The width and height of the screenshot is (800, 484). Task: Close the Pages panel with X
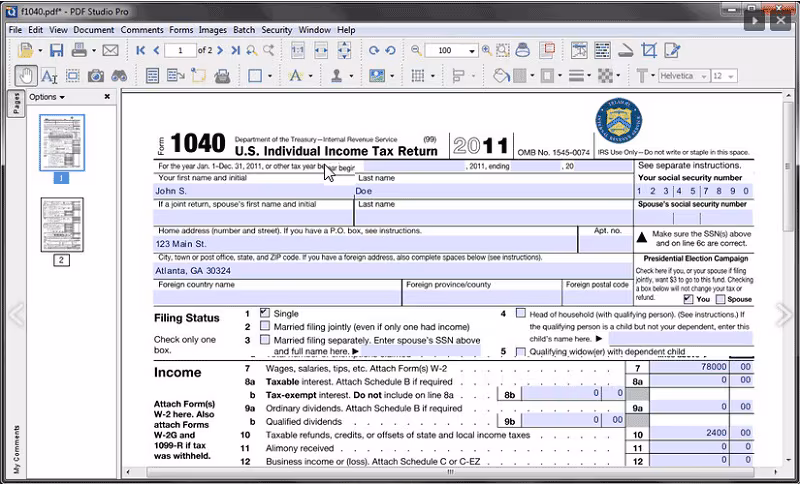coord(107,96)
